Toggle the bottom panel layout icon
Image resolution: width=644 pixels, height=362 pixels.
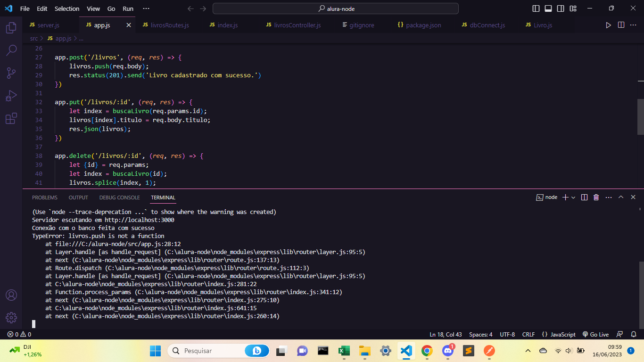(548, 8)
